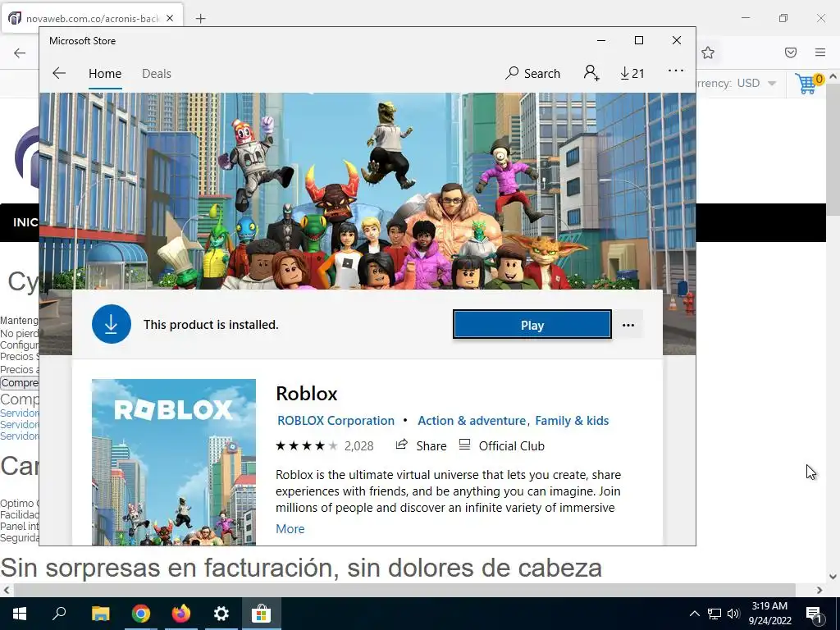Click the Roblox hero banner image
Image resolution: width=840 pixels, height=630 pixels.
pos(367,191)
